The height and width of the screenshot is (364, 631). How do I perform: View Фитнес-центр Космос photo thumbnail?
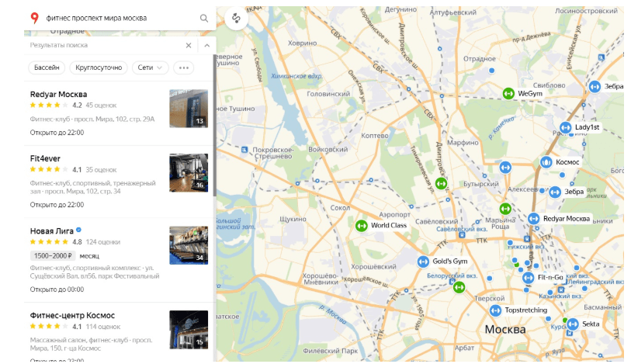[189, 329]
